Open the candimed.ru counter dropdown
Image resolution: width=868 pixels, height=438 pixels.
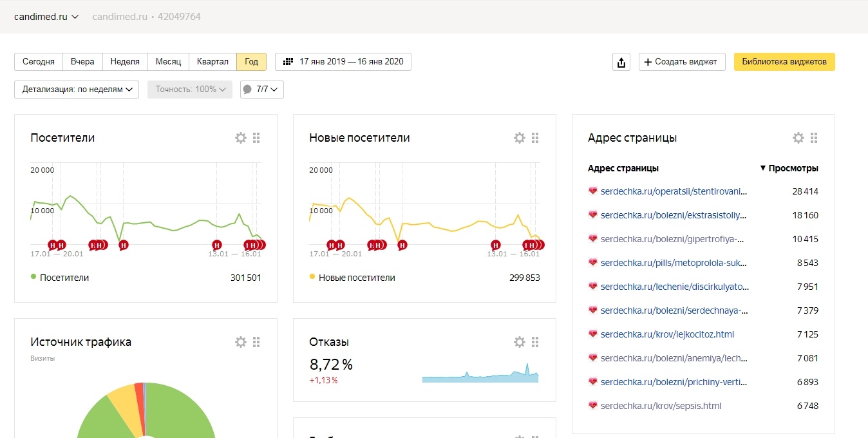tap(46, 17)
